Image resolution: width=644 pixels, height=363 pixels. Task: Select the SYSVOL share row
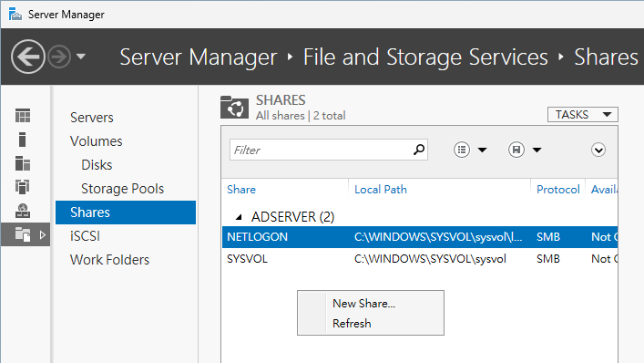coord(420,259)
